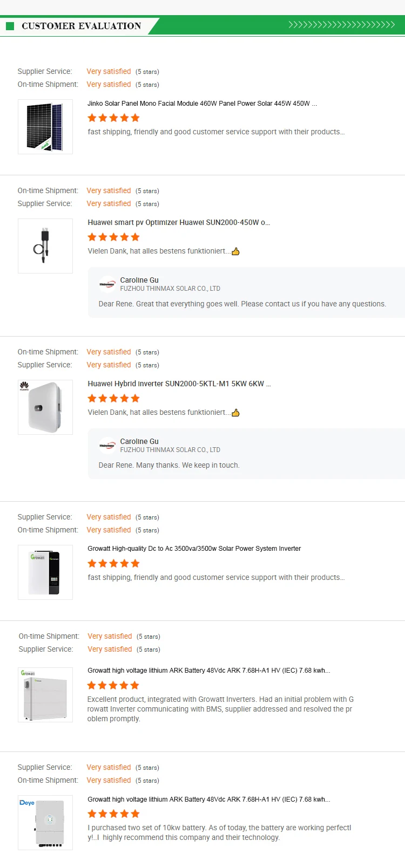
Task: Open Jinko Solar Panel Mono Facial Module link
Action: (x=202, y=104)
